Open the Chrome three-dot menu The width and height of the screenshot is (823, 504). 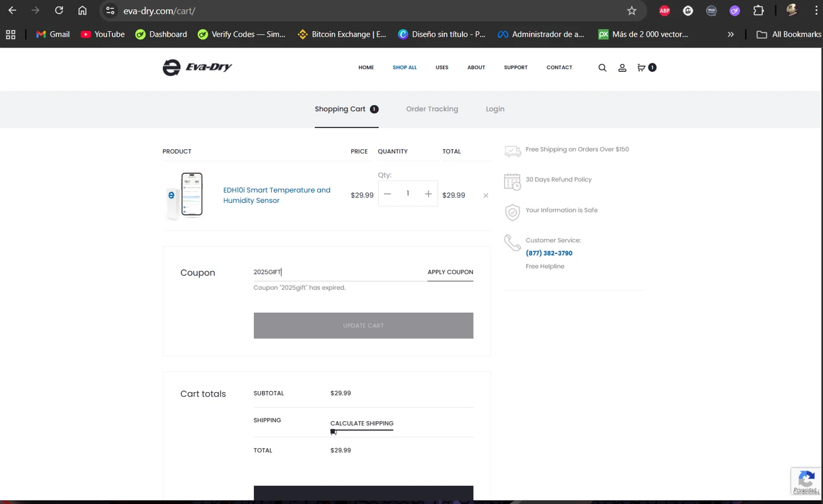tap(816, 10)
